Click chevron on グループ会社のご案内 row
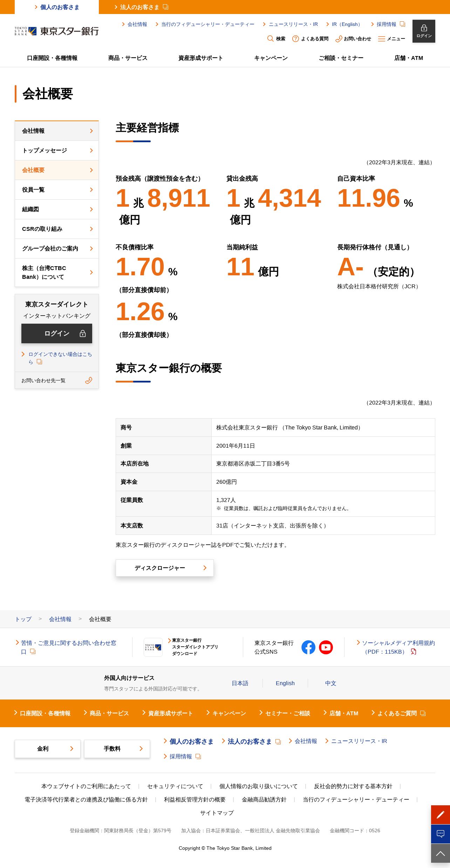 91,248
